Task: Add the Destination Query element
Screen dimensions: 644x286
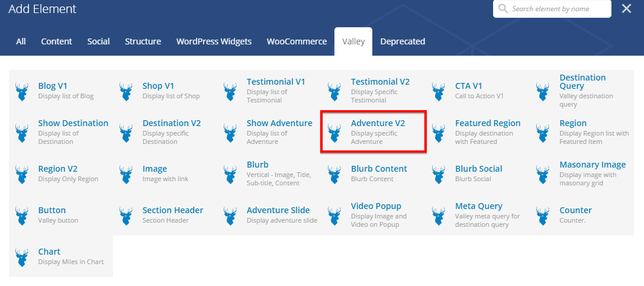Action: [x=582, y=82]
